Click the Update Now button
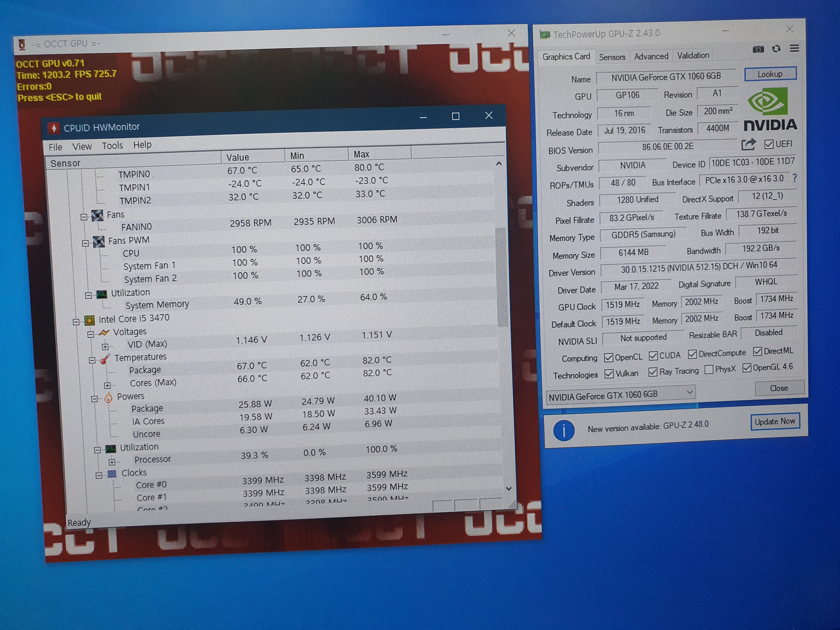 click(x=775, y=421)
